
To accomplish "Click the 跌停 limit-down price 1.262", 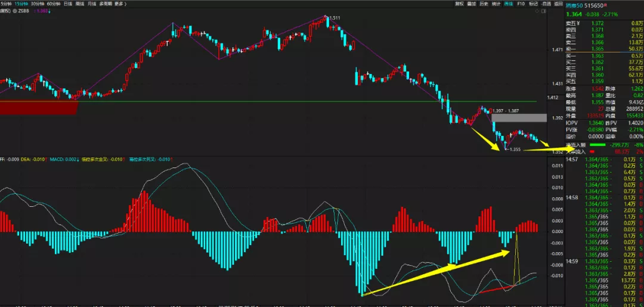I will click(636, 89).
